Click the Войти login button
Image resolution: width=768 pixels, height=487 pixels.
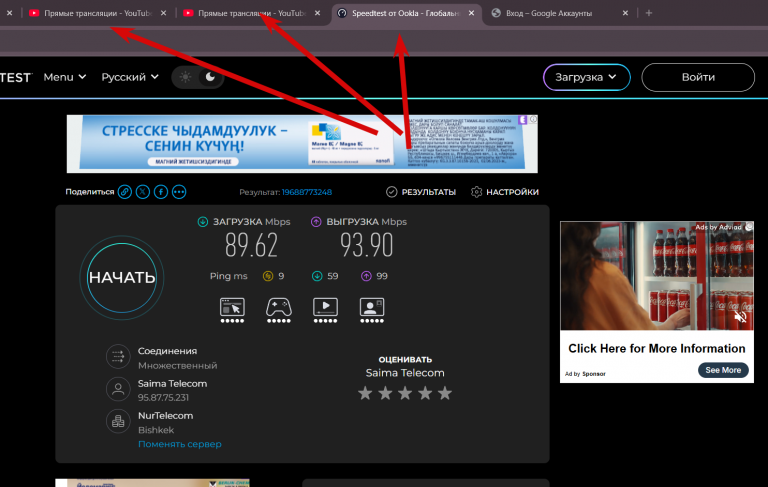point(698,77)
